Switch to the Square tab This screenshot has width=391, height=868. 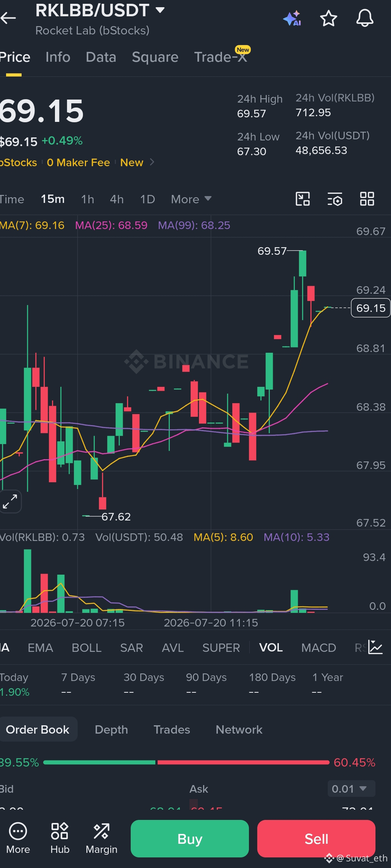[155, 57]
